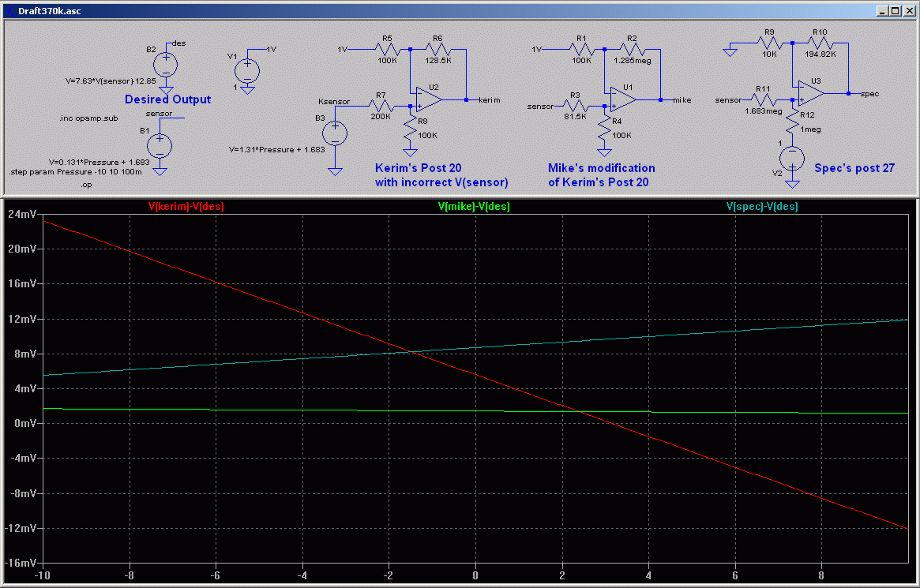Click the V(mike)-V(des) trace label
The image size is (920, 588).
(474, 206)
